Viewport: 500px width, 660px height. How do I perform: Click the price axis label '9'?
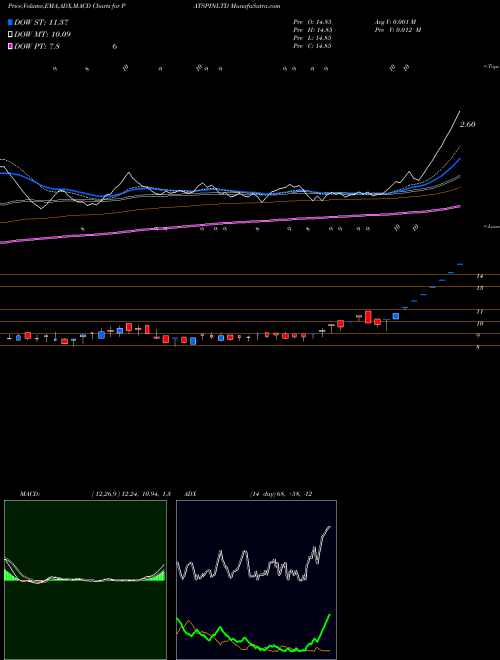point(478,335)
